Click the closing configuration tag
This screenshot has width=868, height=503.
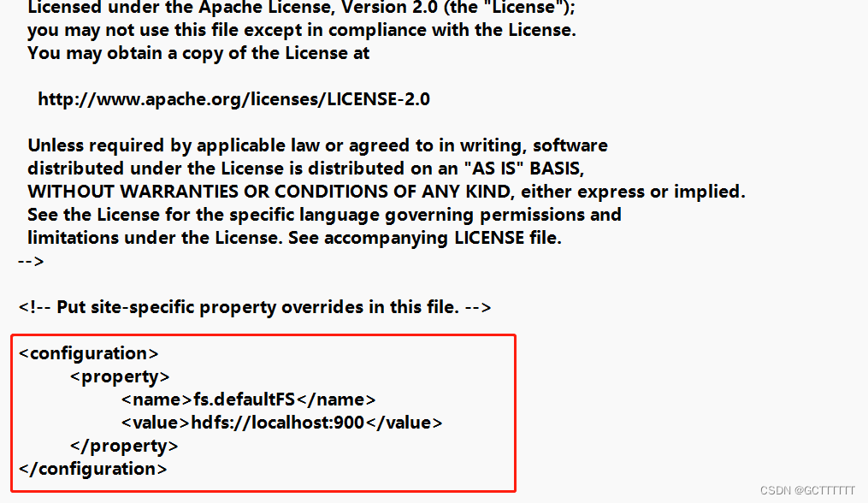click(x=92, y=469)
